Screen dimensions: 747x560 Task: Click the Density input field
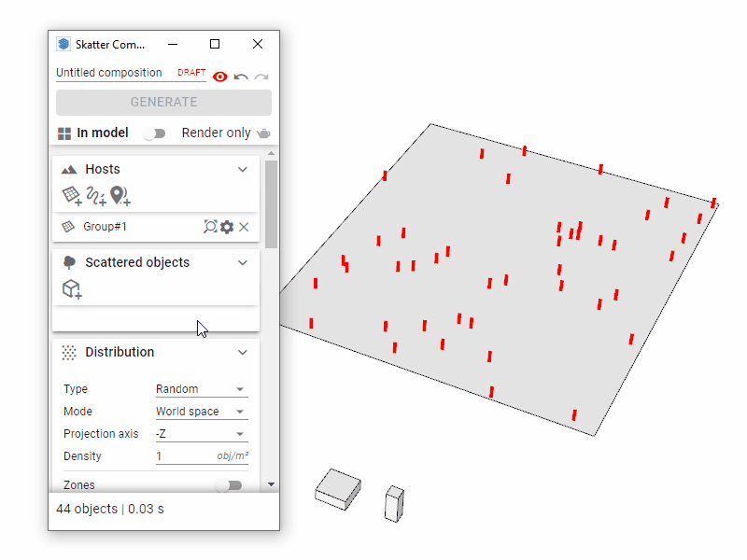click(x=185, y=456)
